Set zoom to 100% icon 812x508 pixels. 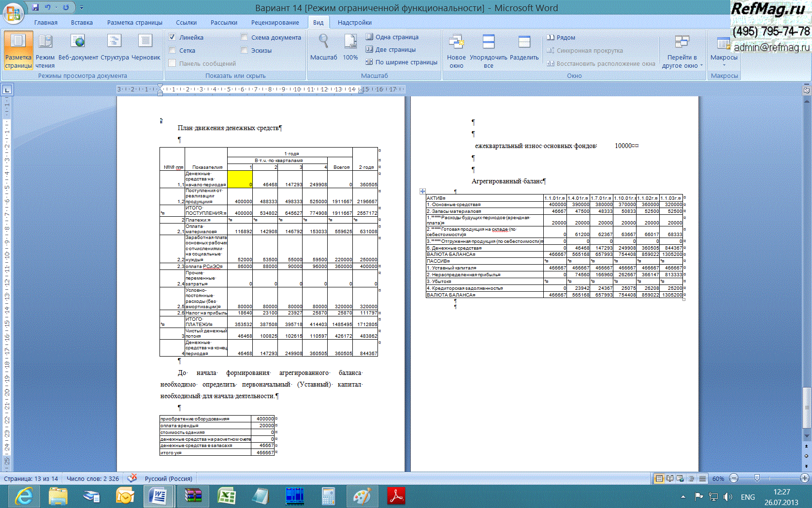[x=350, y=47]
